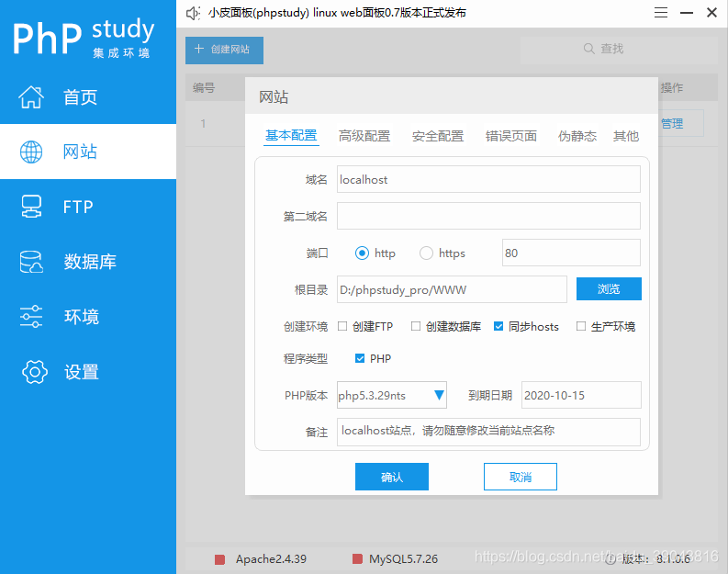The image size is (728, 574).
Task: Click the MySQL5.7.26 status text
Action: coord(403,558)
